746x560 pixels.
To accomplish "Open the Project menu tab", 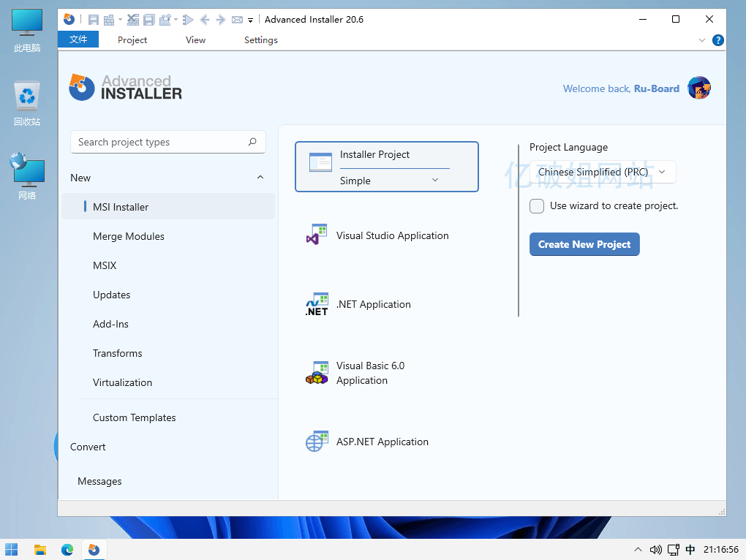I will click(x=132, y=40).
